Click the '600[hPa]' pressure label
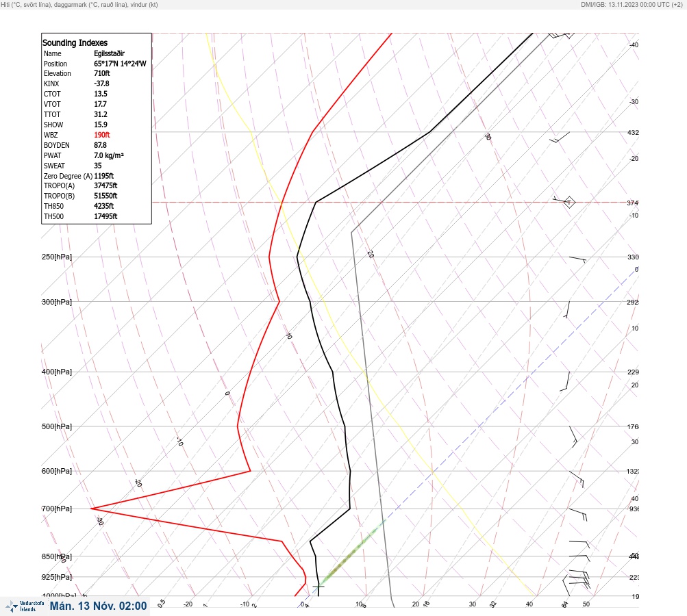Viewport: 687px width, 616px height. [x=57, y=472]
